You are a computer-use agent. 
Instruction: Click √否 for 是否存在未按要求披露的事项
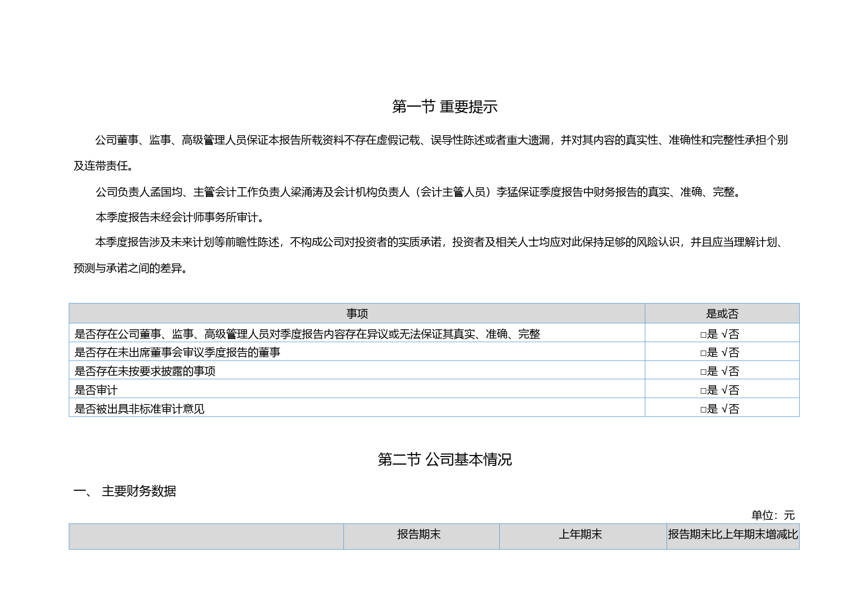(730, 371)
